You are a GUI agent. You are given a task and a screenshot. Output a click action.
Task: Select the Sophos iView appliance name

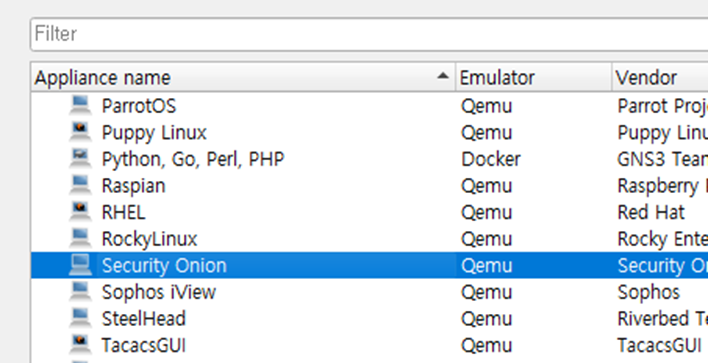[159, 292]
